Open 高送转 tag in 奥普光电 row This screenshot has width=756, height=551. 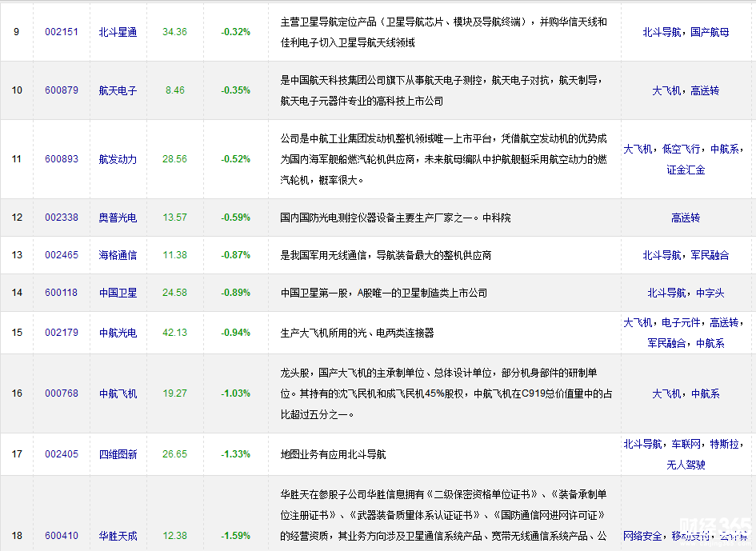click(686, 218)
